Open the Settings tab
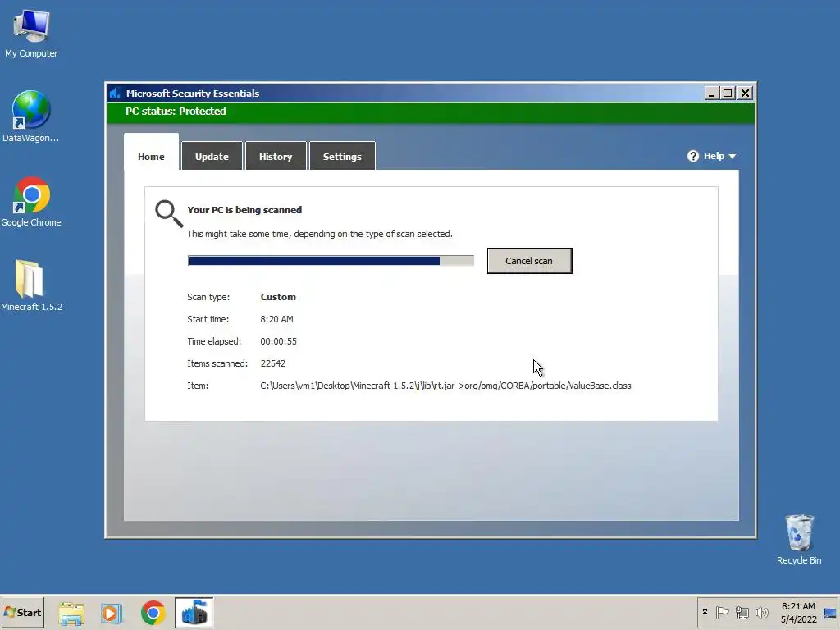This screenshot has height=630, width=840. pos(342,157)
